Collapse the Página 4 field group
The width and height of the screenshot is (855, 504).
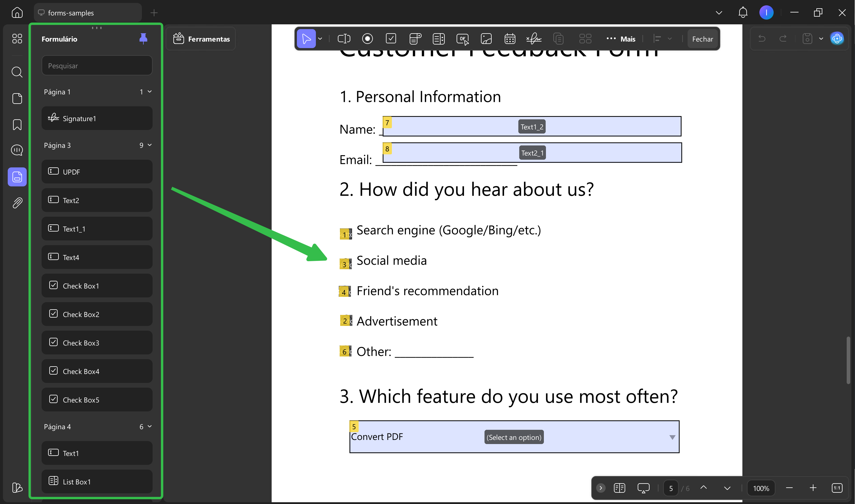coord(149,426)
